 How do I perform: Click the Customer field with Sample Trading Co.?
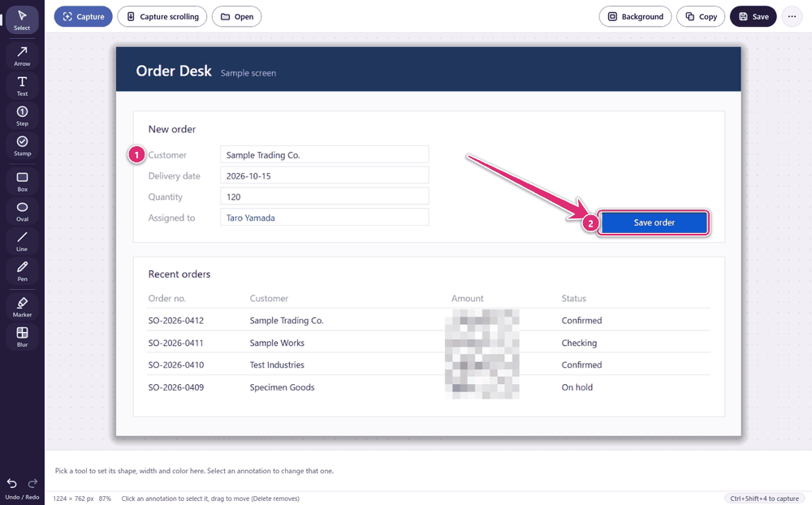coord(325,155)
